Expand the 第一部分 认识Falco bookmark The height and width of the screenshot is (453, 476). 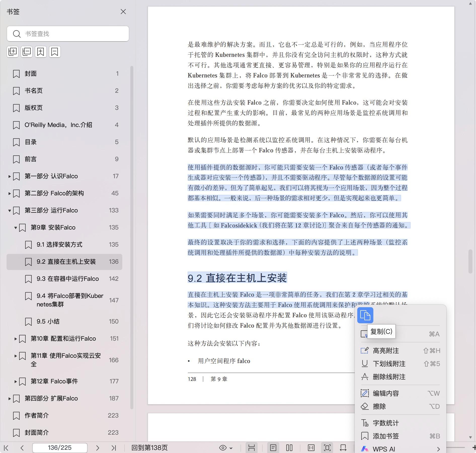tap(10, 176)
